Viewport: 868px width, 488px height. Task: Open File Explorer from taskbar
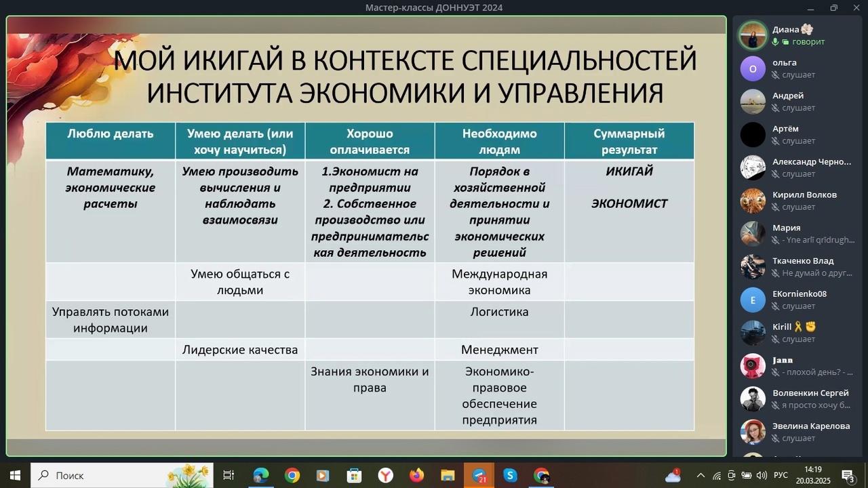tap(448, 475)
